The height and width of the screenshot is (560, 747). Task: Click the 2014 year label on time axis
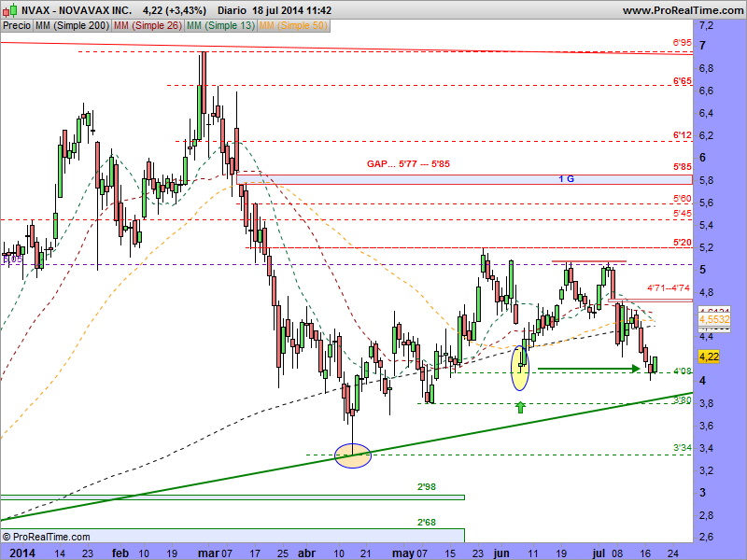click(22, 553)
